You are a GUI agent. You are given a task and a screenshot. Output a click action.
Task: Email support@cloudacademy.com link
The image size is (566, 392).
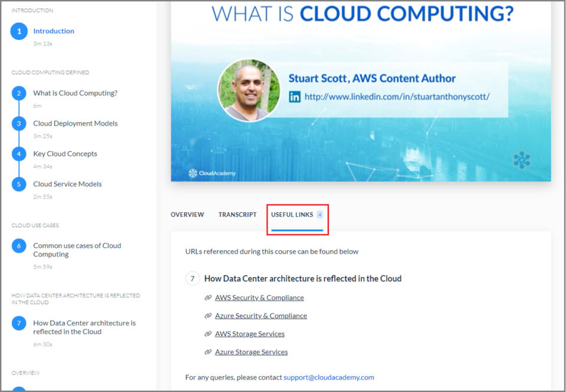(x=329, y=377)
